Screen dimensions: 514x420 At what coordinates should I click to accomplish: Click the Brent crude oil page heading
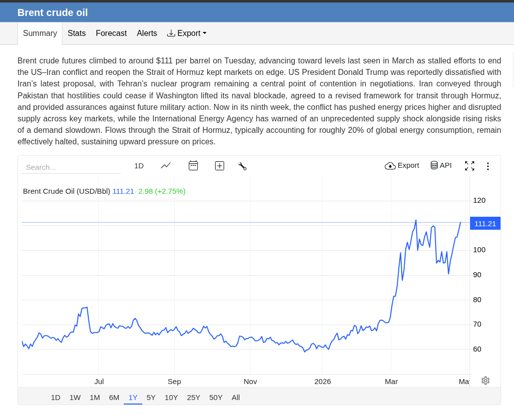click(52, 12)
